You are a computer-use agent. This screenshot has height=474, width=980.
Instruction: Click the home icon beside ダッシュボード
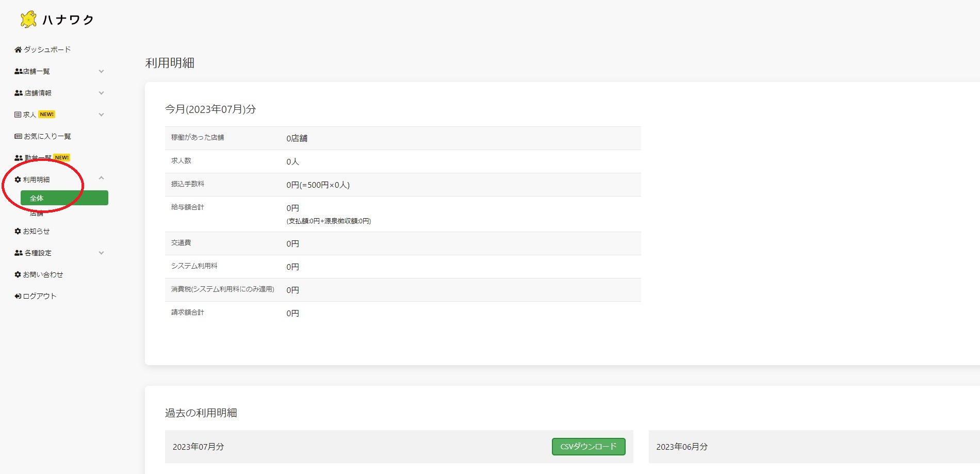[18, 50]
